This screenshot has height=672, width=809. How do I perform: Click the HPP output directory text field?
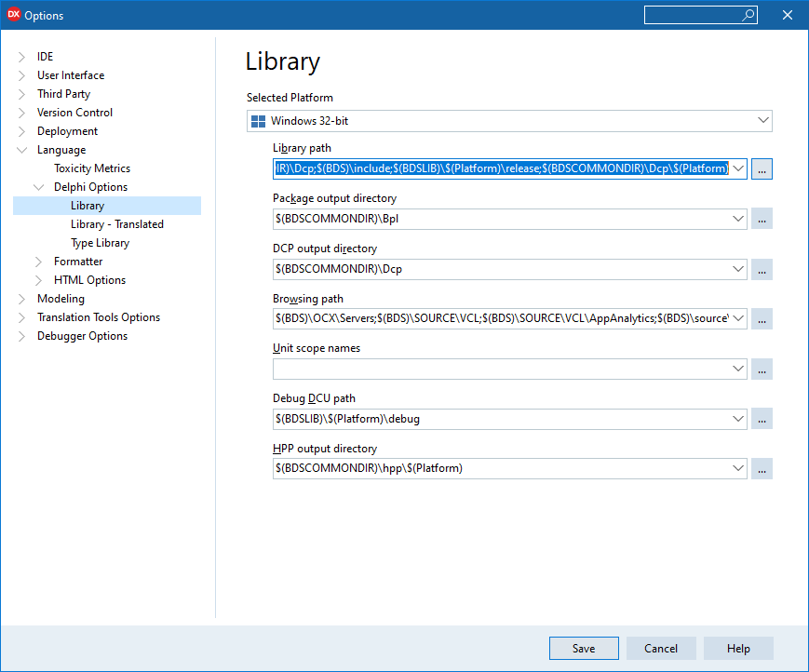502,468
